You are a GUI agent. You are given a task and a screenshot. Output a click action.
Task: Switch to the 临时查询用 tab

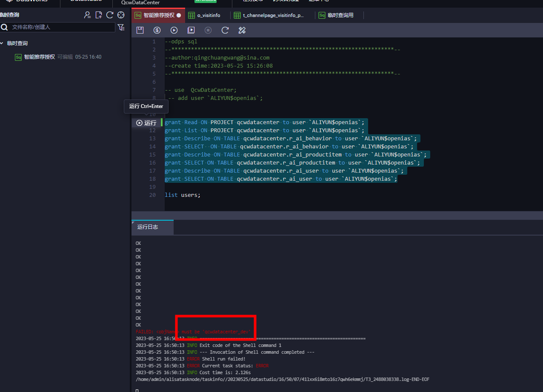(x=340, y=15)
